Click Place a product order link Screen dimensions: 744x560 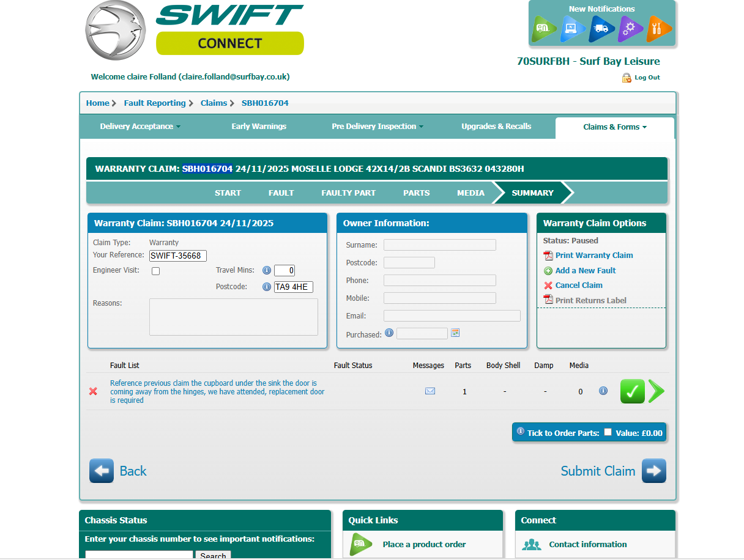coord(424,544)
